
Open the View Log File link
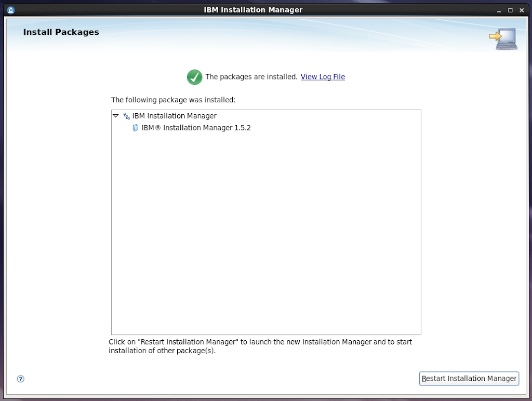click(x=323, y=77)
